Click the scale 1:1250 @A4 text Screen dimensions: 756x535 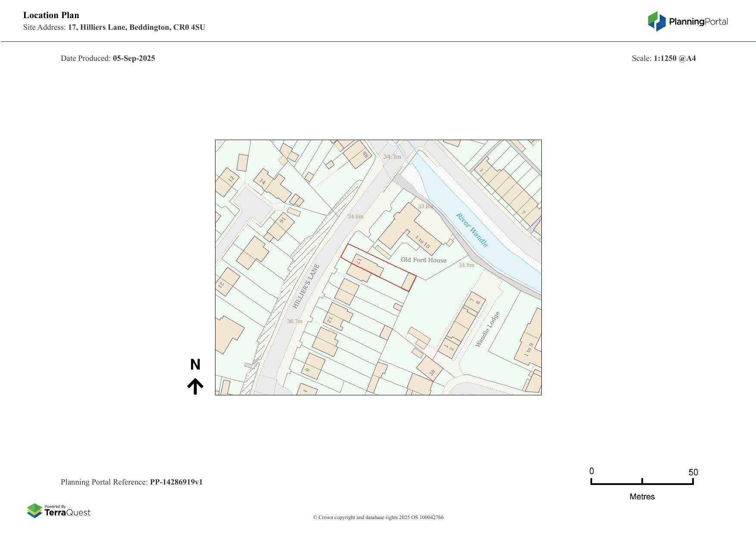click(675, 58)
